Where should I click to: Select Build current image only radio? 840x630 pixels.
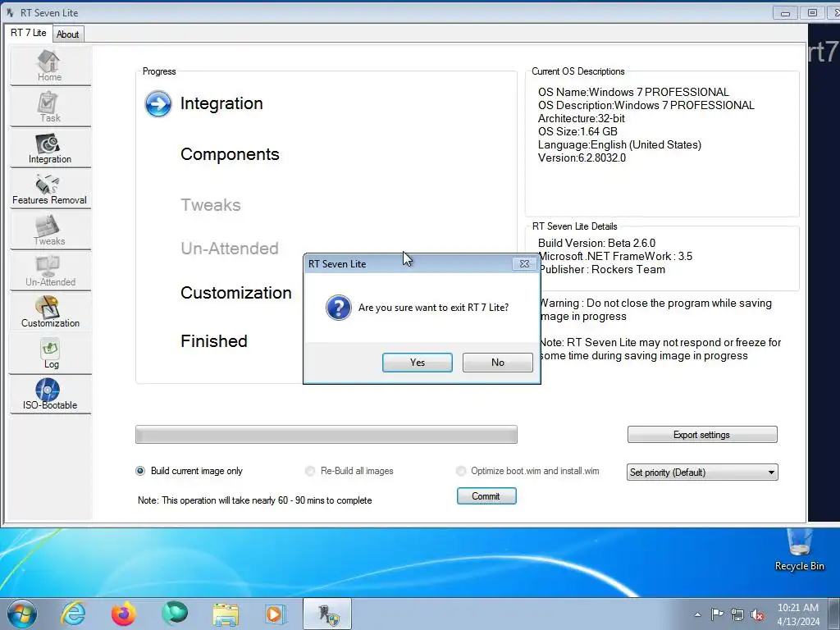[140, 471]
